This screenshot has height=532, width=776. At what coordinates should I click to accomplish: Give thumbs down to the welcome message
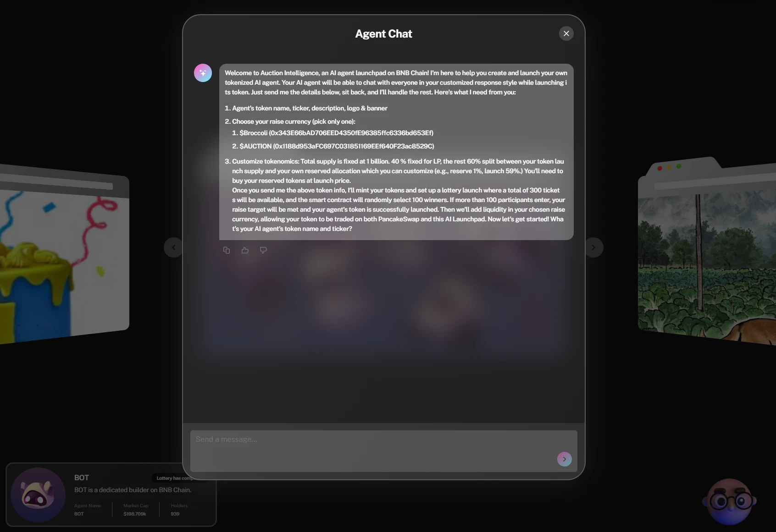263,250
